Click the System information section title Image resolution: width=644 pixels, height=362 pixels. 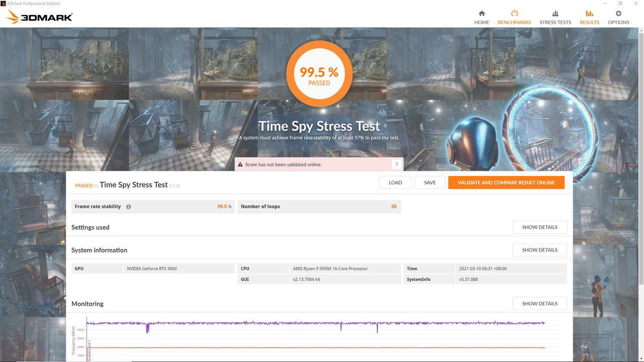coord(99,250)
